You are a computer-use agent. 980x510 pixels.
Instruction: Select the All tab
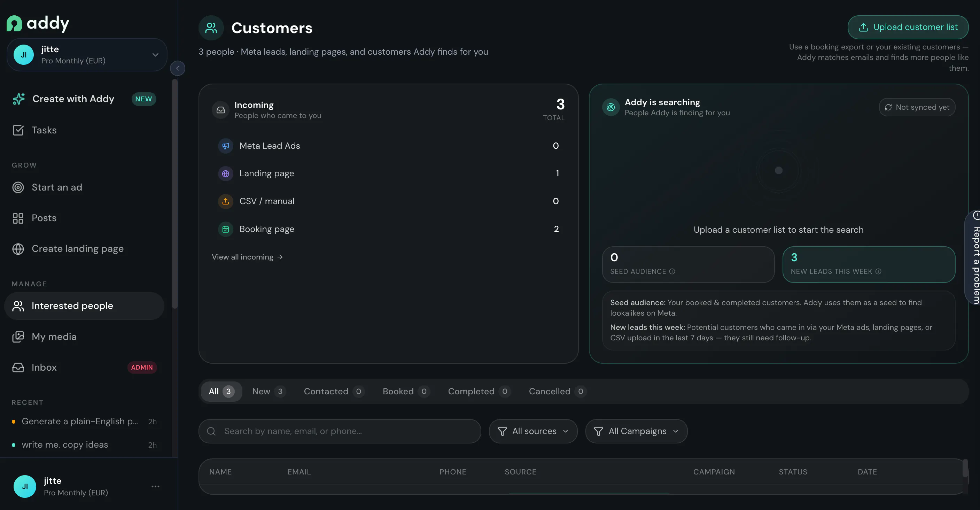221,391
